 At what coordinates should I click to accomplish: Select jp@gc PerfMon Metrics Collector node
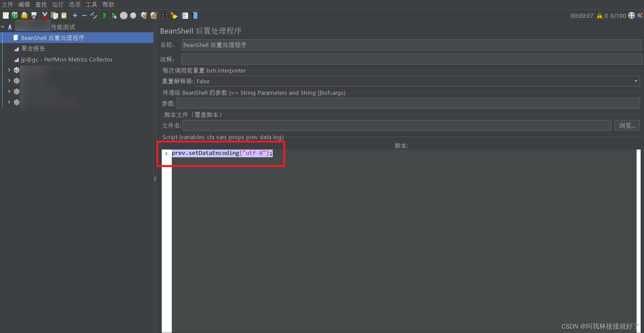click(x=67, y=59)
